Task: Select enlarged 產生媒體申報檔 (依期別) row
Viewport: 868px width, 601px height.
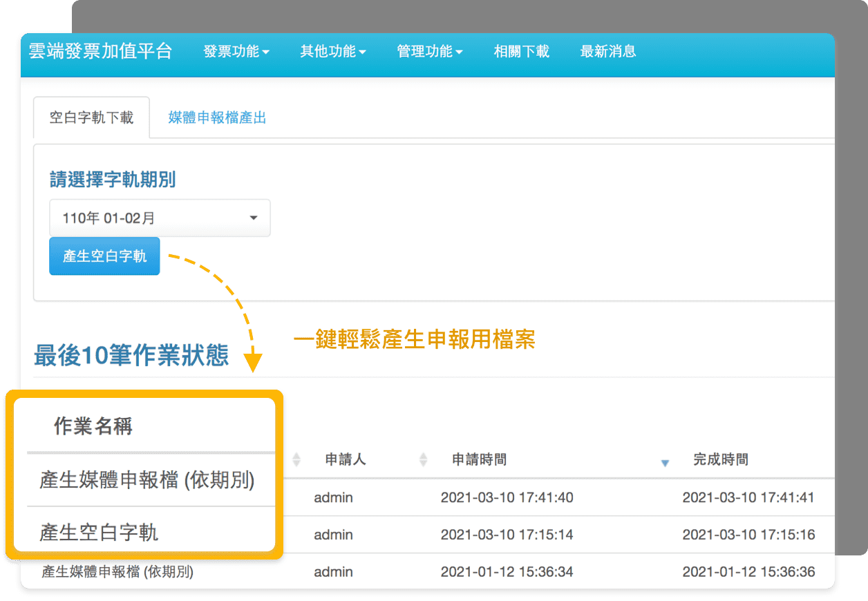Action: pos(147,480)
